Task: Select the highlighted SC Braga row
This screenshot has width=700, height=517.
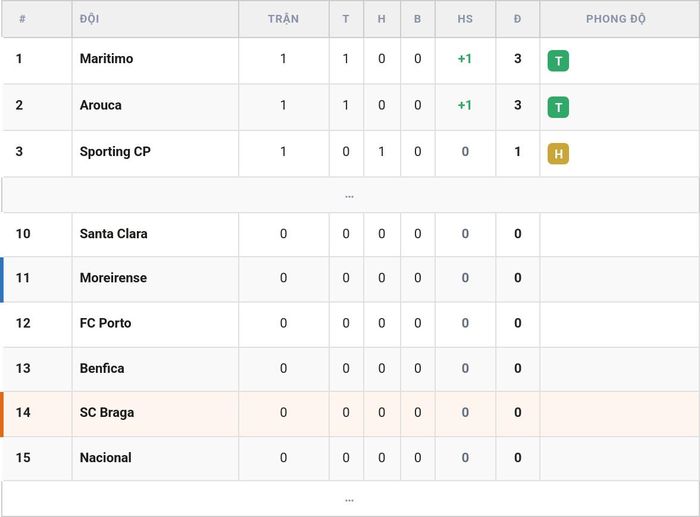Action: coord(350,413)
